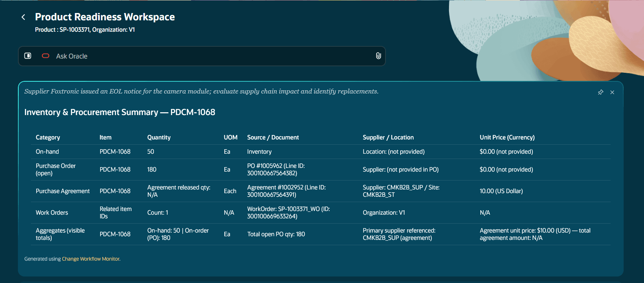
Task: Click 10.00 (US Dollar) unit price
Action: [501, 191]
